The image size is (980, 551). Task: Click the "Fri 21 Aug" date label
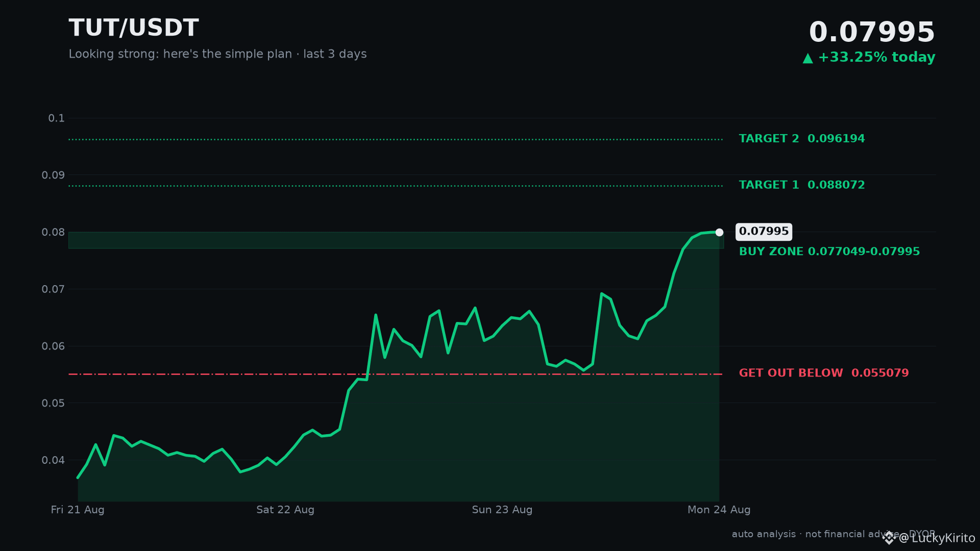(x=78, y=510)
